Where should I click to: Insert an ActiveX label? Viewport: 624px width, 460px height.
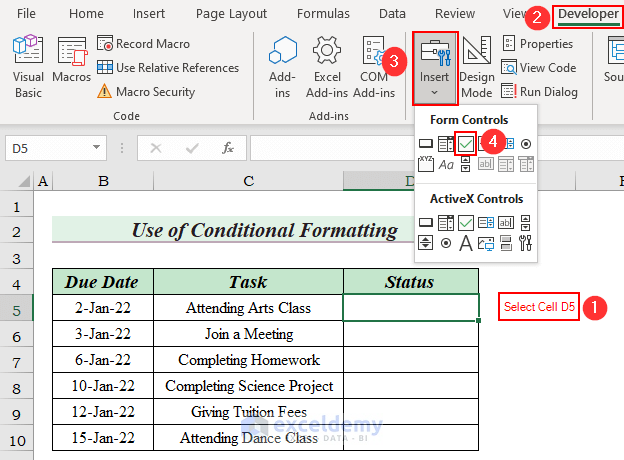click(x=466, y=243)
